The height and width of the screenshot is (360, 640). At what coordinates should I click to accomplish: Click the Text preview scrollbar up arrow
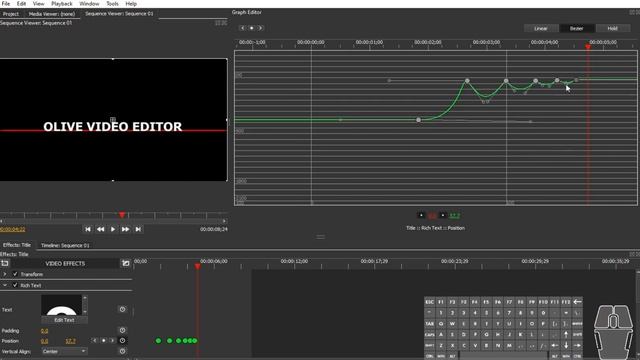click(x=85, y=298)
